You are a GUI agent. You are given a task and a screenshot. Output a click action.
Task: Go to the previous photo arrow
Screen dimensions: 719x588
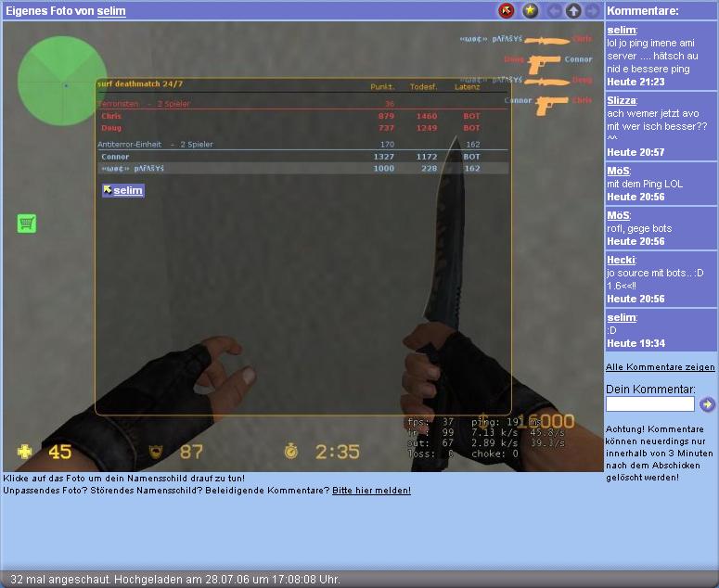(555, 11)
